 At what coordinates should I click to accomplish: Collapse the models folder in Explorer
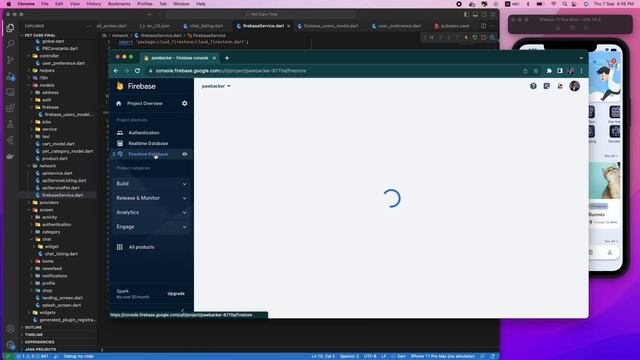click(47, 85)
